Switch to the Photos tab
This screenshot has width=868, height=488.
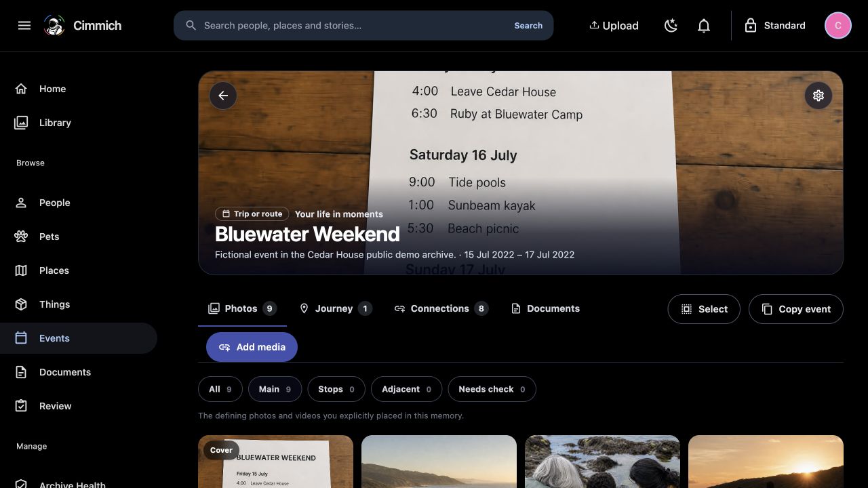tap(242, 309)
